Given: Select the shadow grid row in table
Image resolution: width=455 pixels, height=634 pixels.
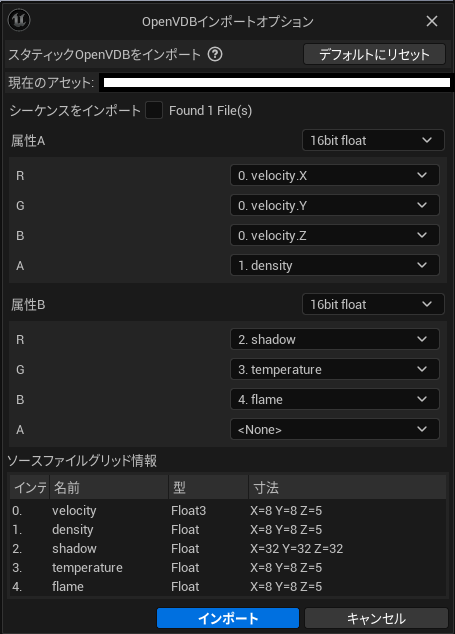Looking at the screenshot, I should coord(228,548).
